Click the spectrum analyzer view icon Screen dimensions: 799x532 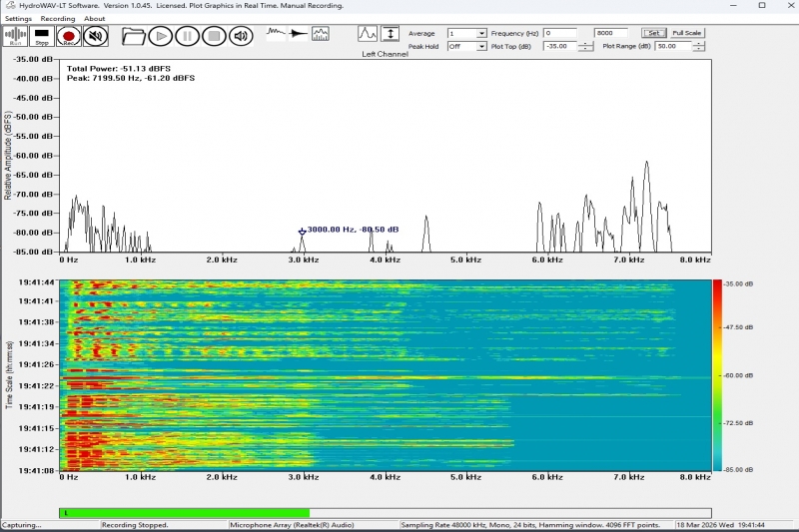coord(321,34)
